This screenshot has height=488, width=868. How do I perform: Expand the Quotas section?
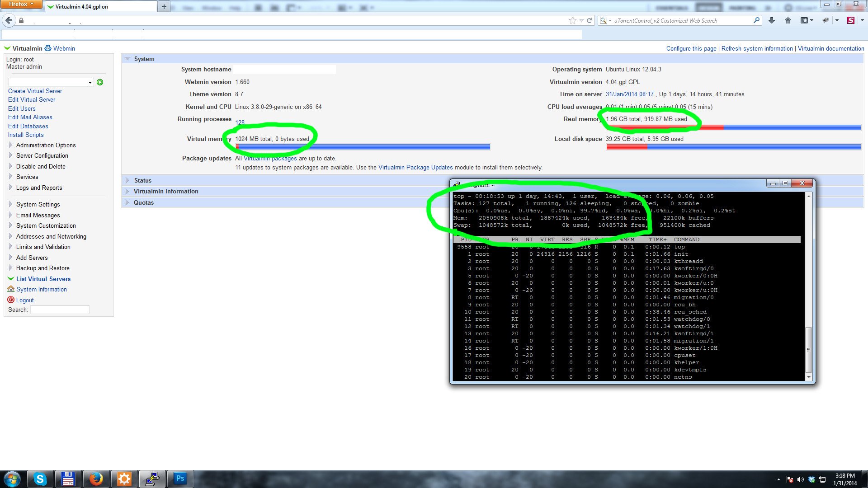tap(143, 202)
